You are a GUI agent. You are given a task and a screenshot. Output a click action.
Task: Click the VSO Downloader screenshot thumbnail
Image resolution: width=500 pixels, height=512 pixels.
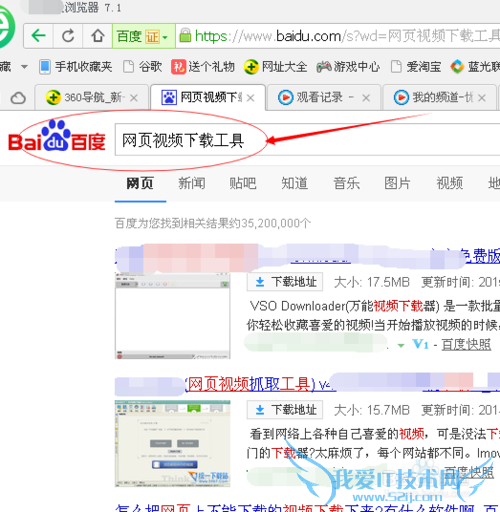pos(172,316)
